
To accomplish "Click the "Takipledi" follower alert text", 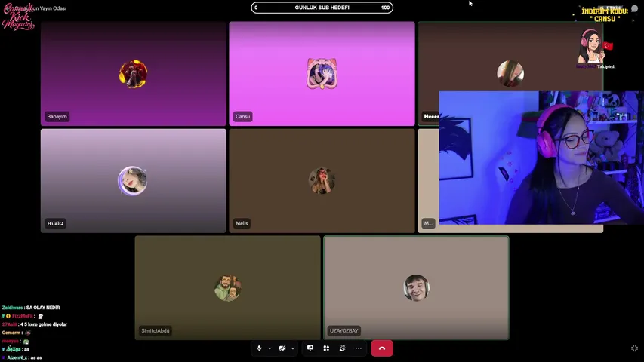I will 606,66.
